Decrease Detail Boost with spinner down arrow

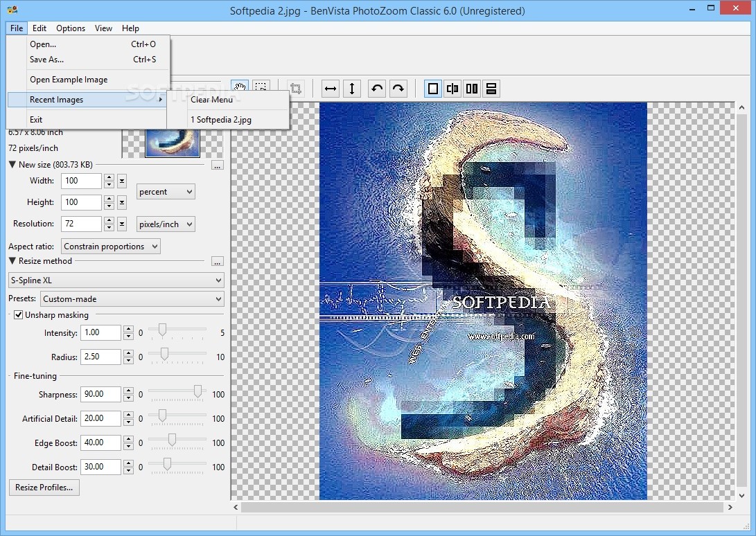tap(128, 470)
